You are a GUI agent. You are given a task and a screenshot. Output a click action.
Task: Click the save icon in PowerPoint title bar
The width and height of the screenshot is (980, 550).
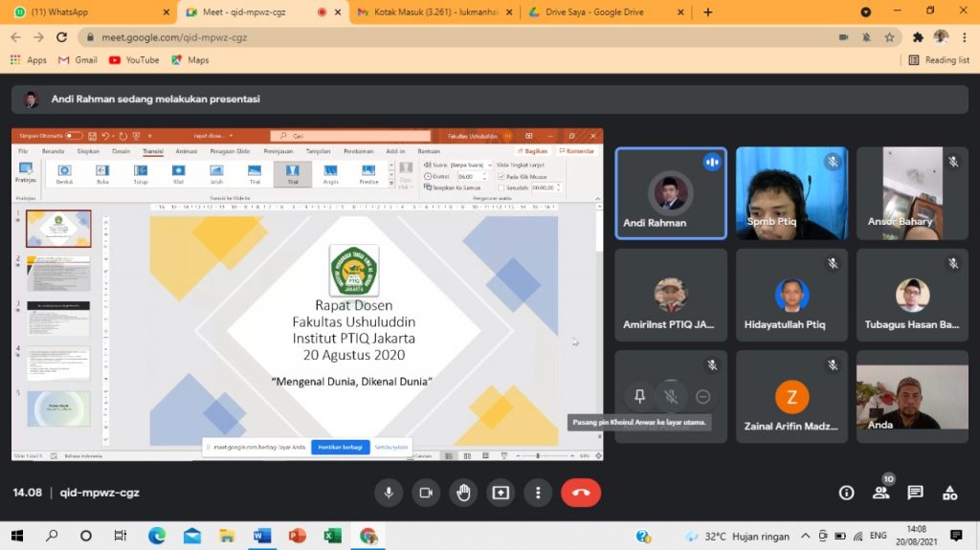92,136
